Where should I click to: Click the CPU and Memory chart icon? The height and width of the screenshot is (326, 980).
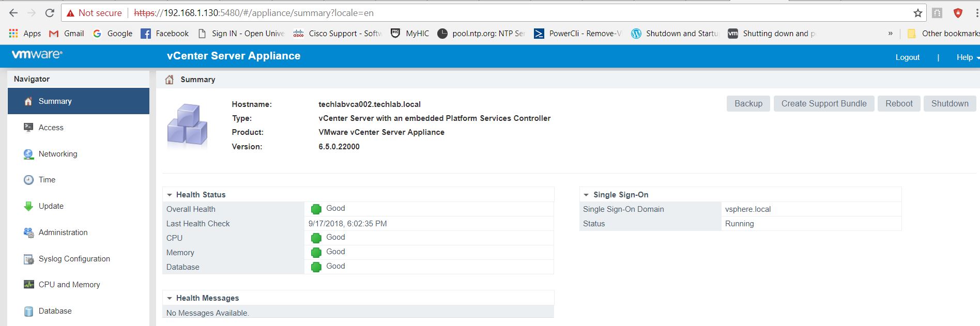(x=28, y=285)
